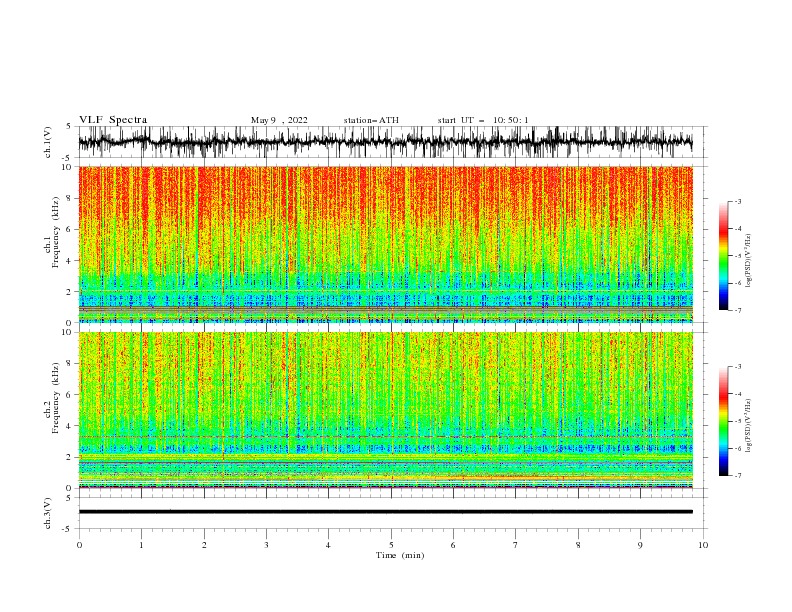Select the date text "May 9 , 2022"
Viewport: 792px width, 612px height.
279,120
